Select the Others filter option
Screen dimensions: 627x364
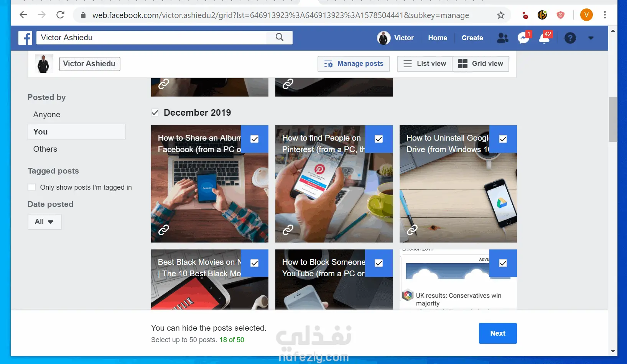click(45, 149)
